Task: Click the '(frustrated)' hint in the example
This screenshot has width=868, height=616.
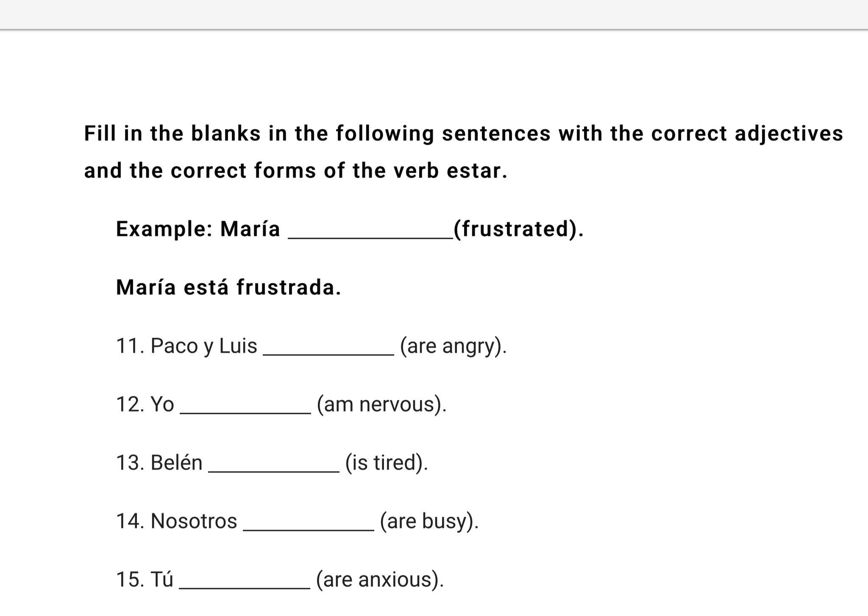Action: (518, 229)
